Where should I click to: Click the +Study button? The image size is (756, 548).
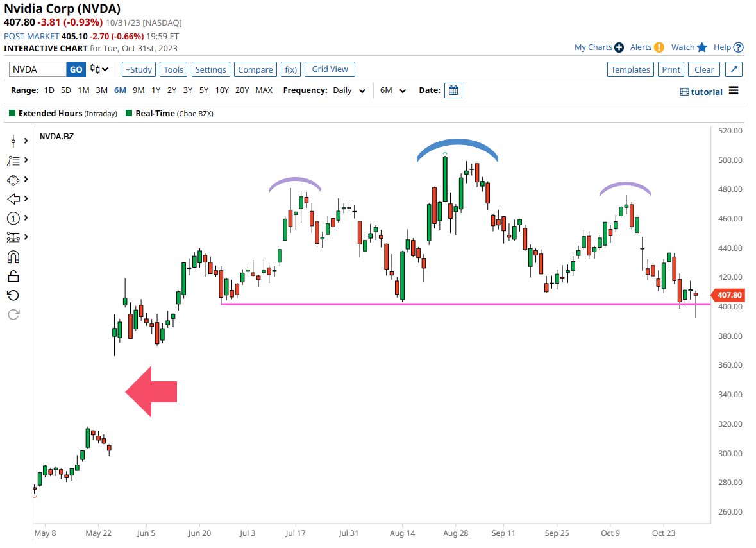[139, 69]
